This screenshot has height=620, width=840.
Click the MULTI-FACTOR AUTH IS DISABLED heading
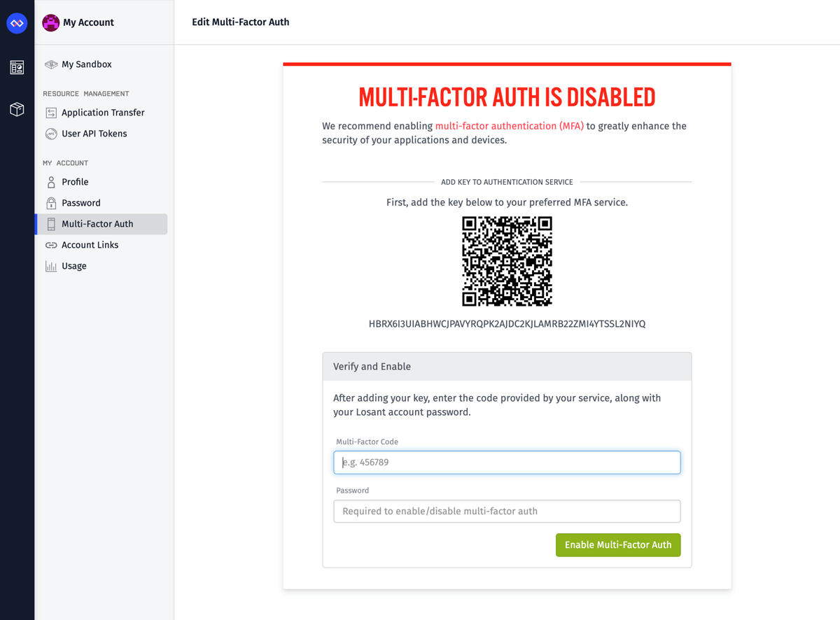[x=507, y=97]
